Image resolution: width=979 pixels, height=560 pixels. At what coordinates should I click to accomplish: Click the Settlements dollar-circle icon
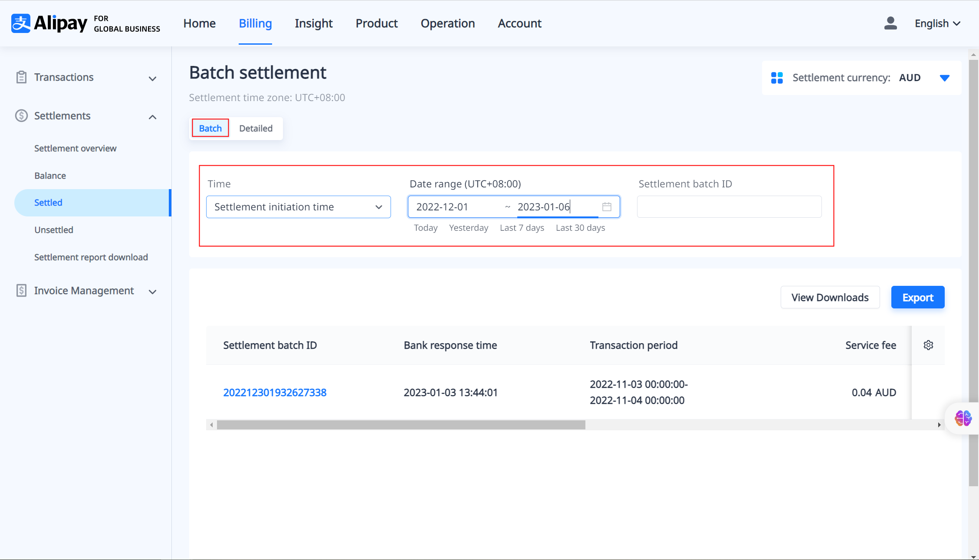[21, 116]
